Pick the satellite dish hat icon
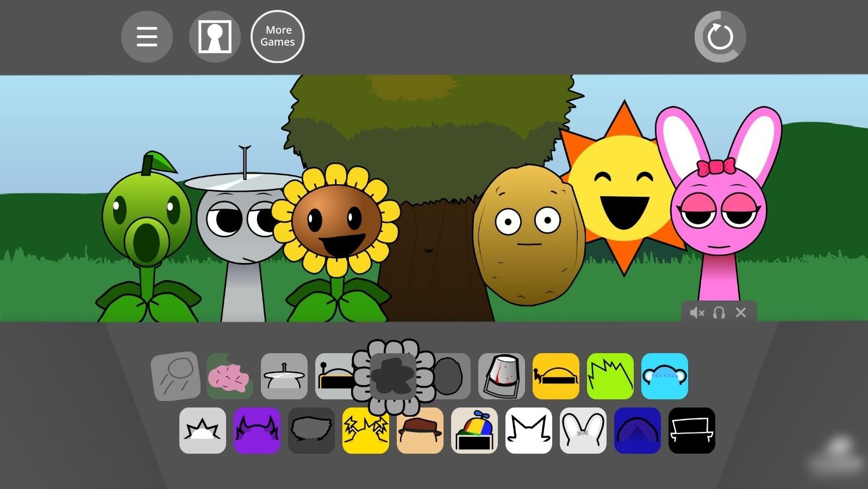The image size is (868, 489). (284, 377)
